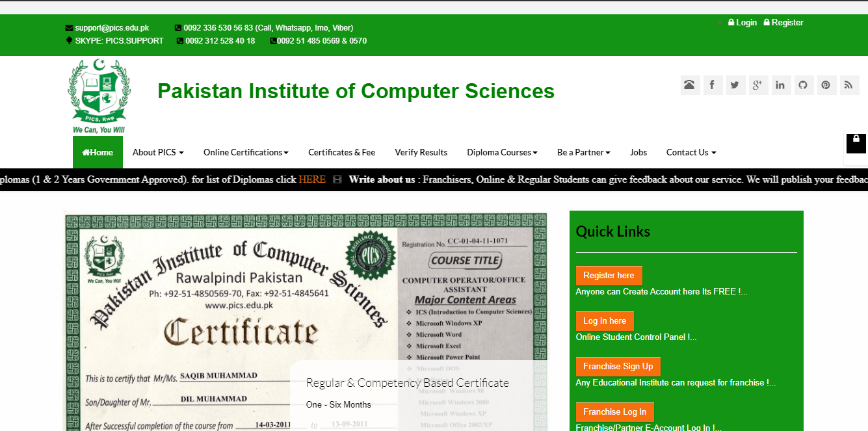Expand the About PICS dropdown
Screen dimensions: 868x431
pyautogui.click(x=157, y=152)
